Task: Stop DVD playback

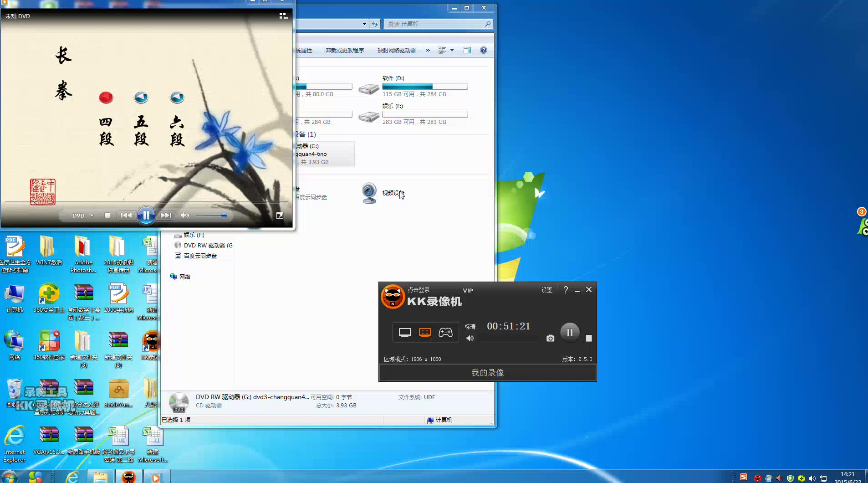Action: pyautogui.click(x=107, y=216)
